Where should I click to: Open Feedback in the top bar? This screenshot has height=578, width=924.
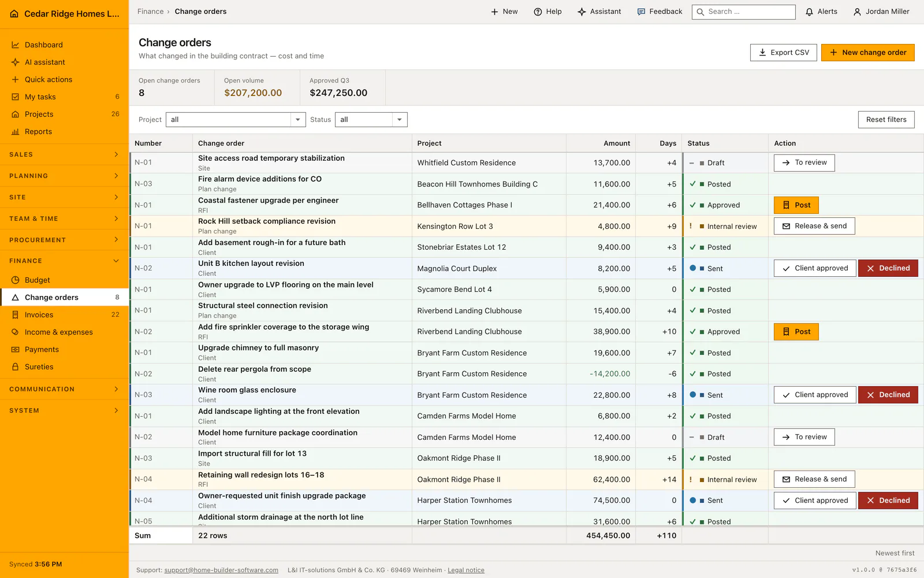[660, 12]
